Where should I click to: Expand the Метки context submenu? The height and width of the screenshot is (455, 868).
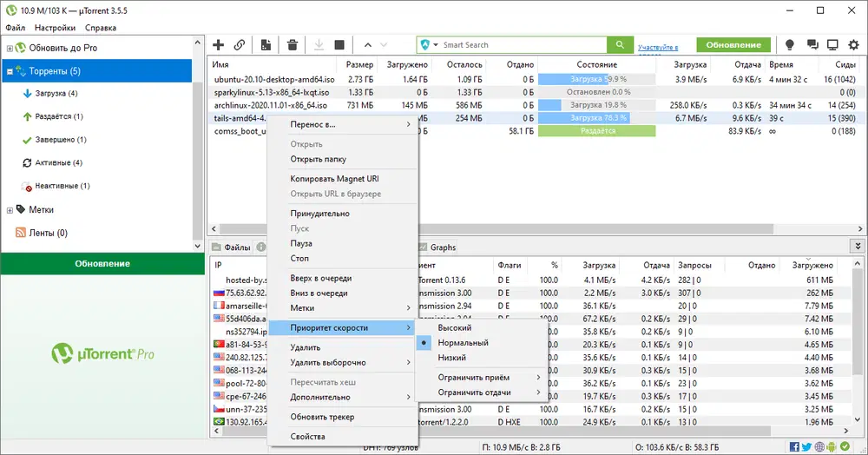pyautogui.click(x=343, y=307)
